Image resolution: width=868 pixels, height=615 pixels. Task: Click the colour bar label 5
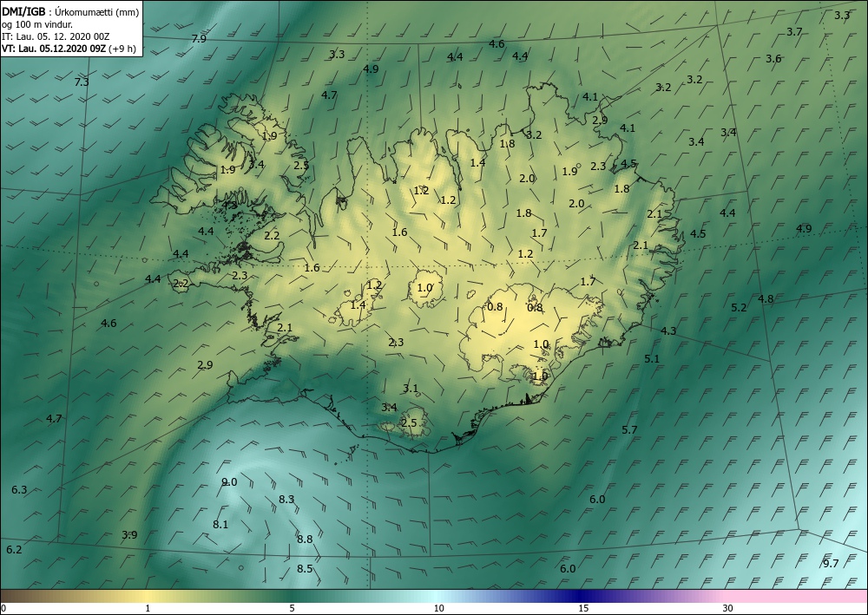click(x=292, y=608)
